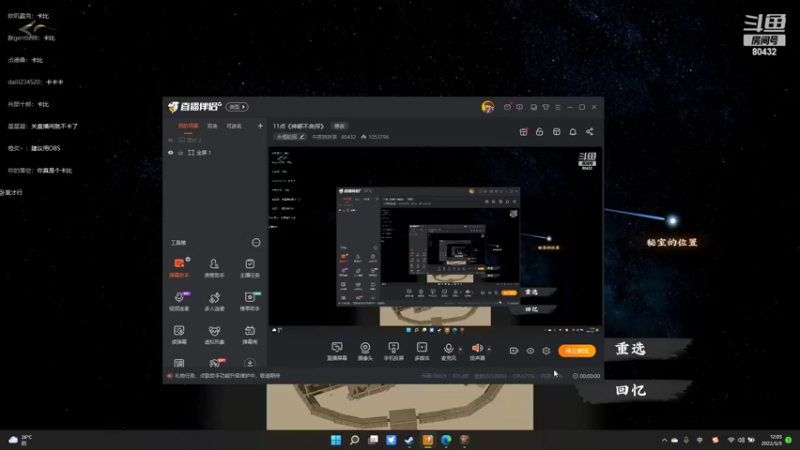
Task: Expand the speaker options arrow
Action: (489, 349)
